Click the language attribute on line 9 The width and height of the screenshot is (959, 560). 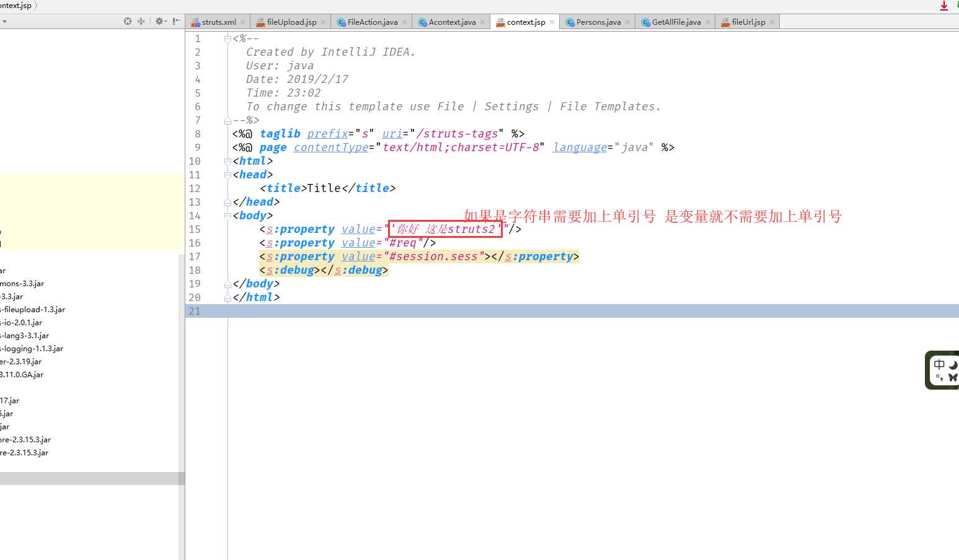[580, 147]
